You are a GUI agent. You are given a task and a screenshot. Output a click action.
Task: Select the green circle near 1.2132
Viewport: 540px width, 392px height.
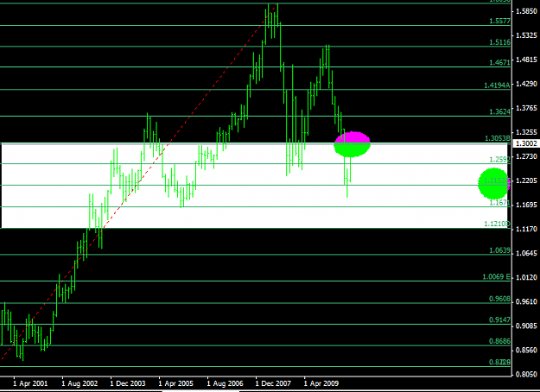pyautogui.click(x=494, y=184)
